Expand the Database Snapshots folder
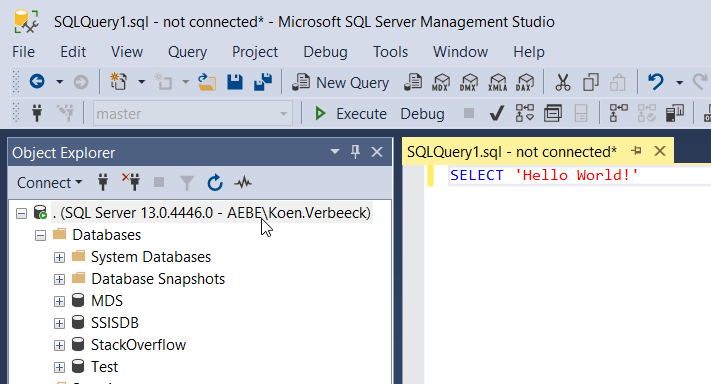The height and width of the screenshot is (384, 711). click(59, 279)
